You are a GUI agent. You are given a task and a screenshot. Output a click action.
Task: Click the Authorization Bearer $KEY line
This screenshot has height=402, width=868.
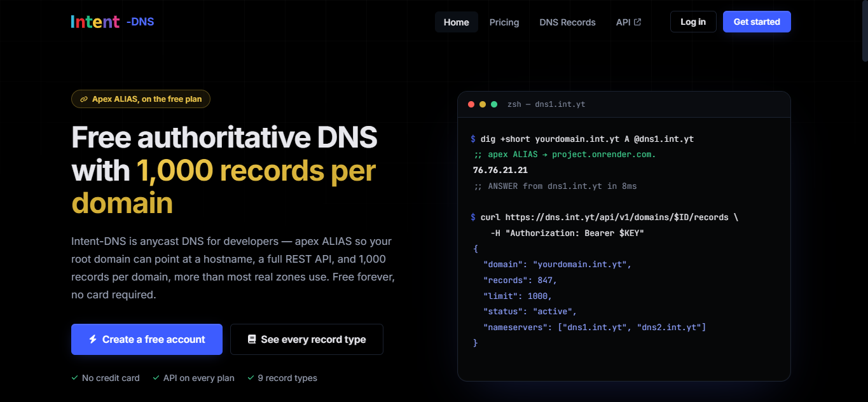pyautogui.click(x=567, y=233)
